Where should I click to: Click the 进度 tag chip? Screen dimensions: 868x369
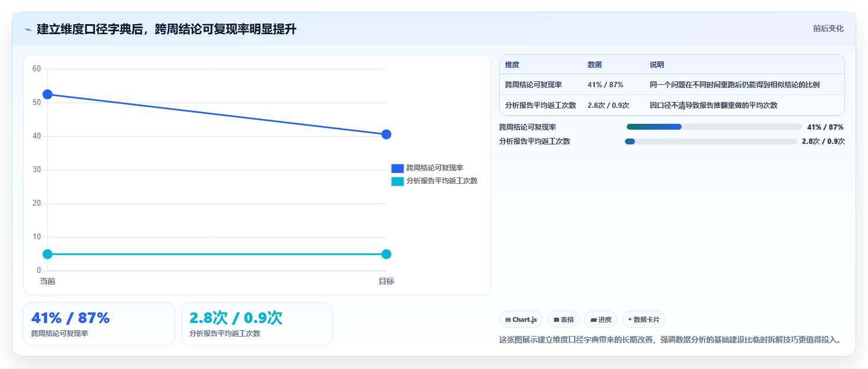pos(601,319)
